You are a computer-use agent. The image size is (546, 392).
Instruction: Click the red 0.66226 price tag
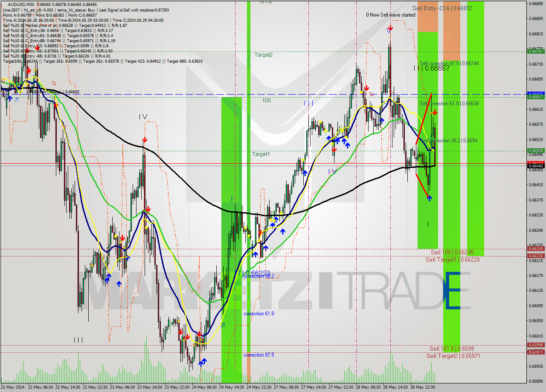click(536, 256)
